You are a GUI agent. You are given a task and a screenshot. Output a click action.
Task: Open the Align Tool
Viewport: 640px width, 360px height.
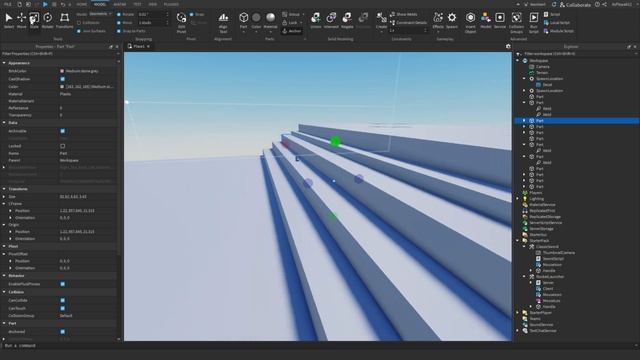[223, 22]
